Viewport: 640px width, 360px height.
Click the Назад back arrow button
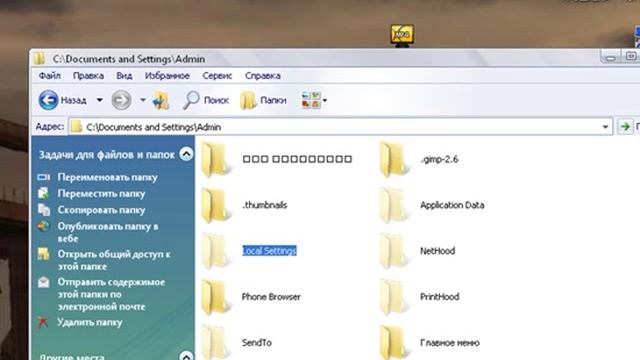click(48, 100)
